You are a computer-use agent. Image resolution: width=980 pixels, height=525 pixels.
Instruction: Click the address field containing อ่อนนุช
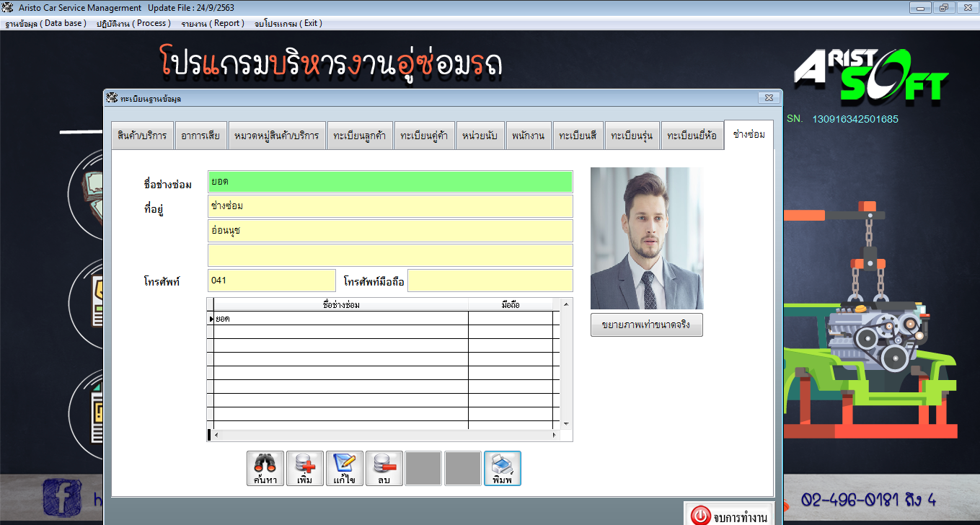click(x=390, y=231)
